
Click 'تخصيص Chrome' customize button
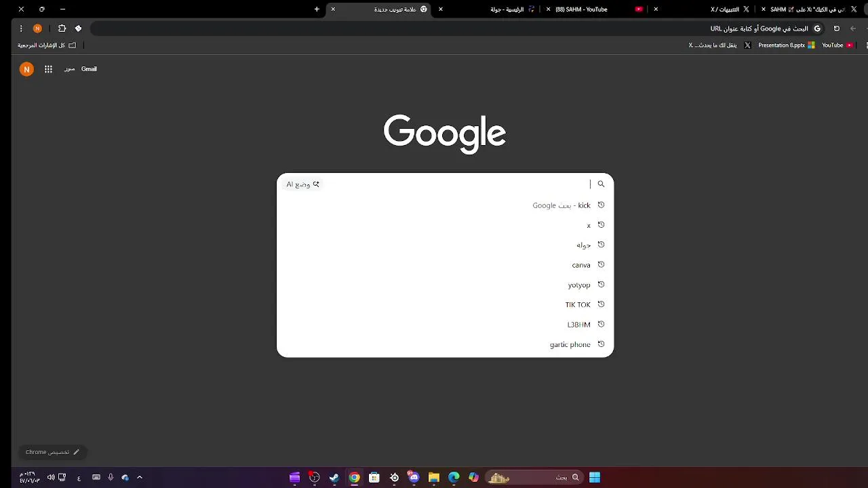(52, 452)
